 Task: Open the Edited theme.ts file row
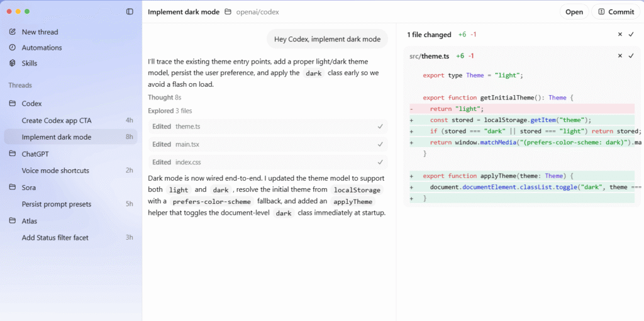pos(267,127)
